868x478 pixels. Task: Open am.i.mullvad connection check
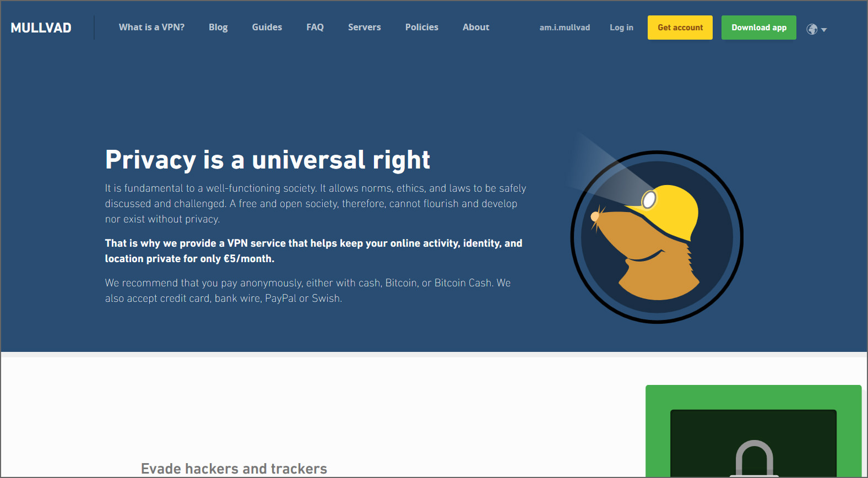point(565,28)
